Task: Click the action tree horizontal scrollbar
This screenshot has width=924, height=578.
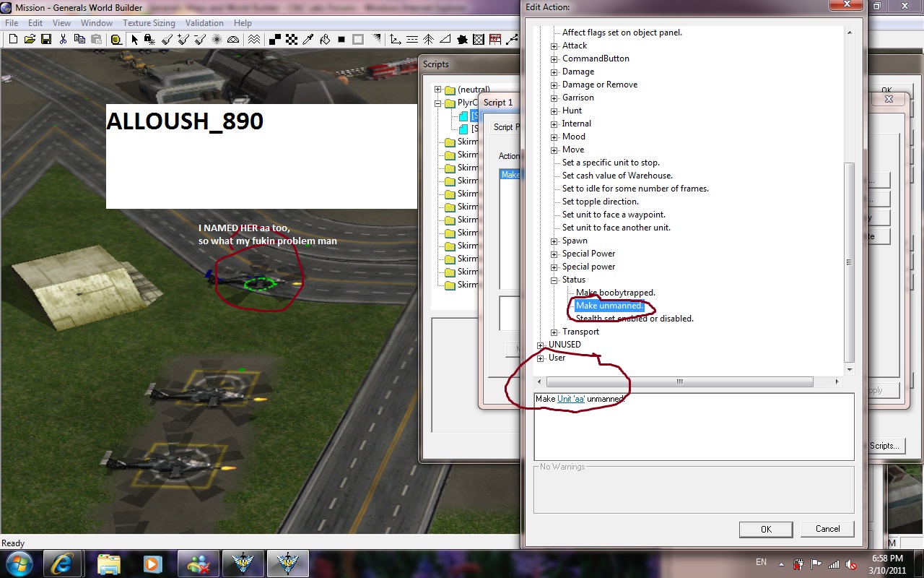Action: pos(679,381)
